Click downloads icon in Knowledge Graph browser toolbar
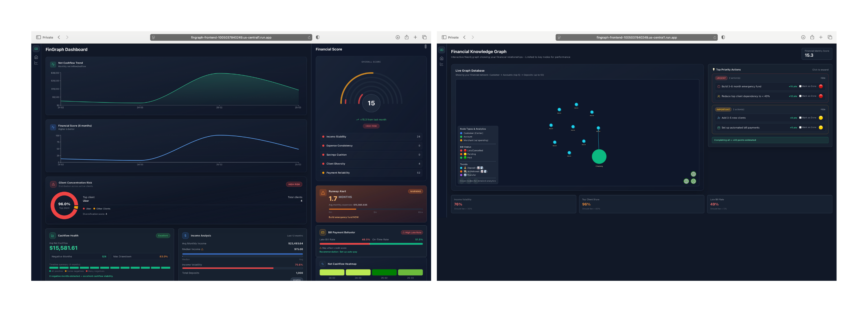This screenshot has height=312, width=868. [803, 37]
